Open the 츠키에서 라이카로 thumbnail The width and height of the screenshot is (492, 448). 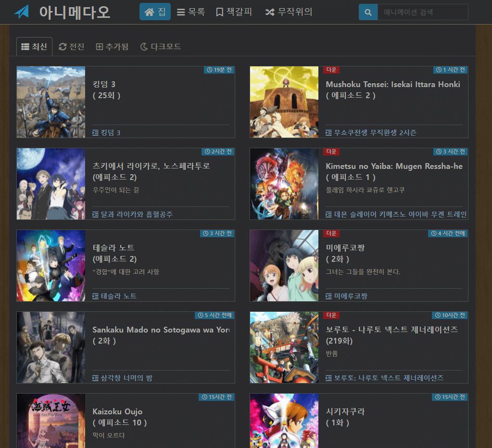(x=51, y=184)
